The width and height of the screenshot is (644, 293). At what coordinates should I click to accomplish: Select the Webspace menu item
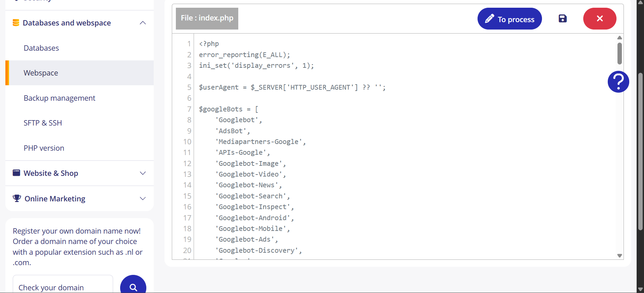(x=80, y=73)
